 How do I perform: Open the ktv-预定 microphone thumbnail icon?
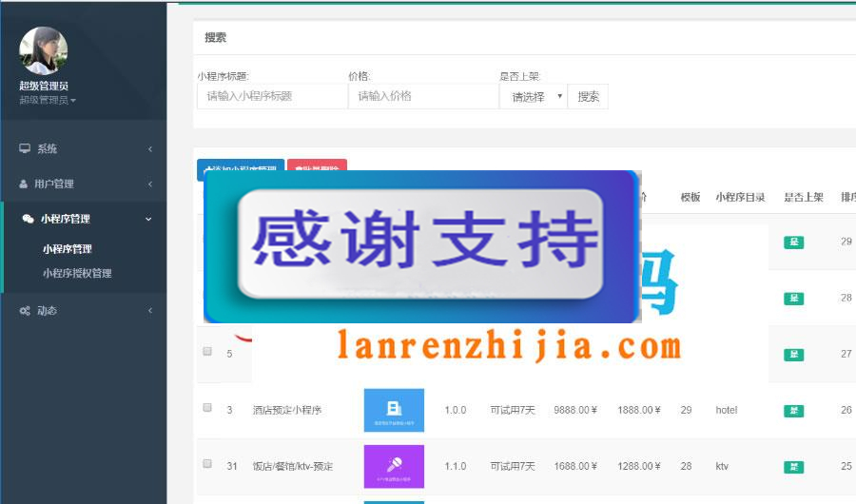(394, 466)
